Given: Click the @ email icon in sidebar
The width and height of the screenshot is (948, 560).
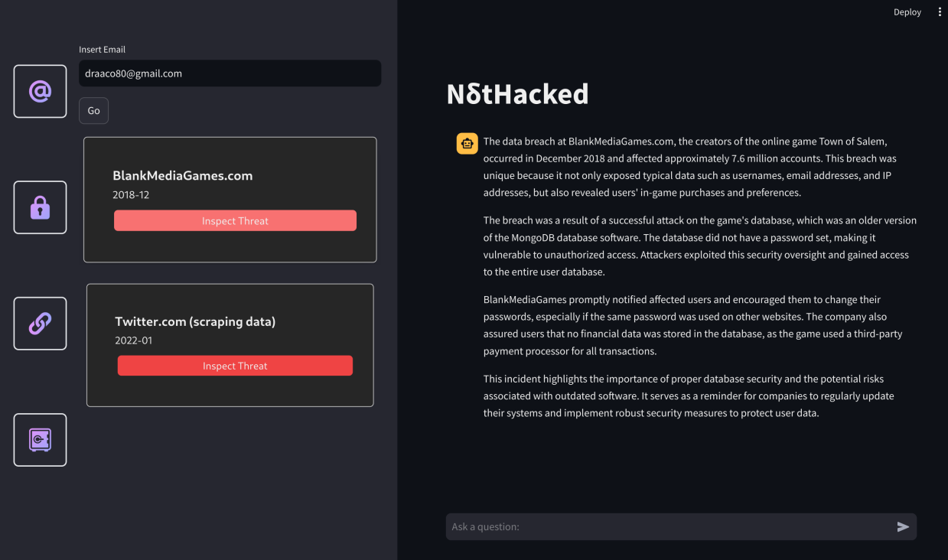Looking at the screenshot, I should coord(40,92).
